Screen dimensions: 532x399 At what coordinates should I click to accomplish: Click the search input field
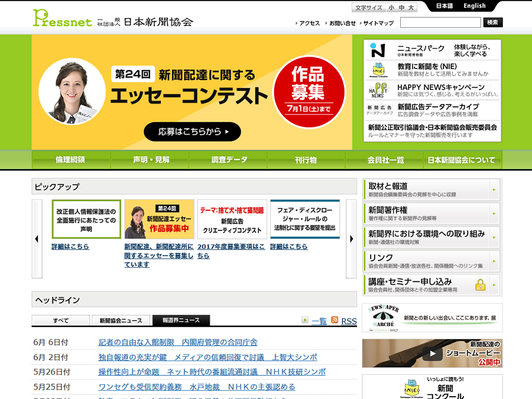(440, 22)
